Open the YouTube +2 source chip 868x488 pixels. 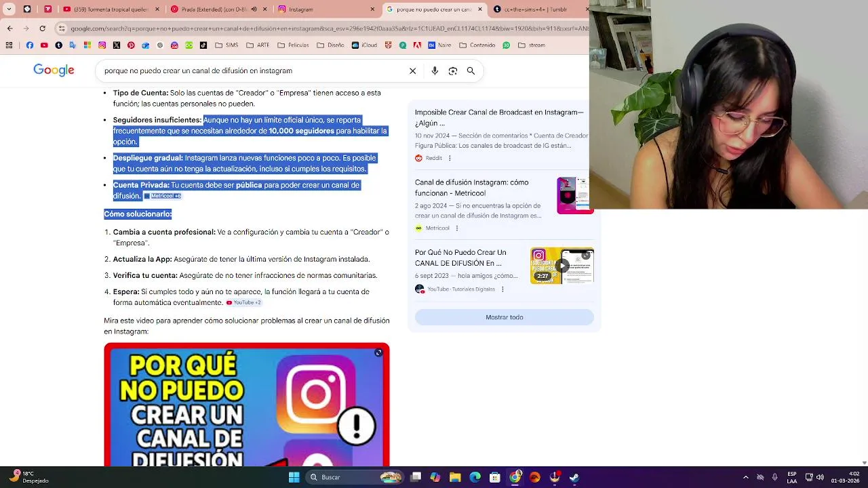coord(244,303)
